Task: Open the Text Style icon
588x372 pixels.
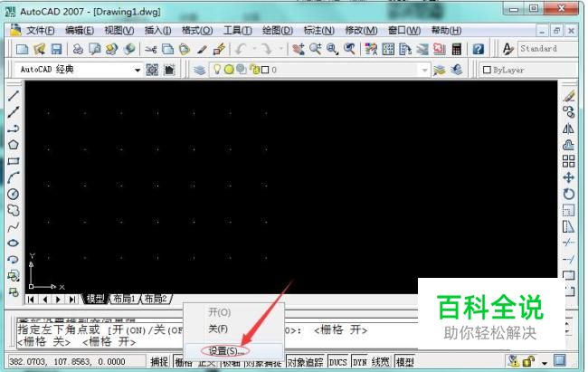Action: pyautogui.click(x=507, y=49)
